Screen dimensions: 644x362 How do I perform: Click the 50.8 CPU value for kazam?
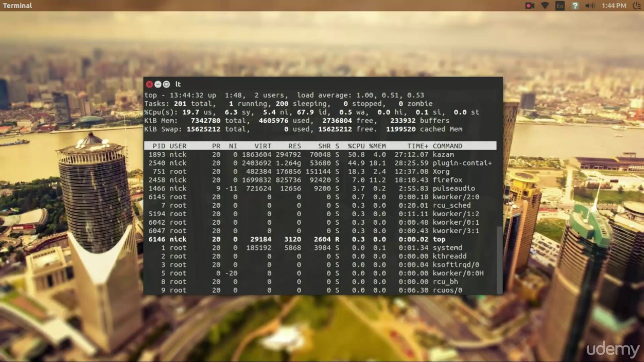(x=356, y=154)
